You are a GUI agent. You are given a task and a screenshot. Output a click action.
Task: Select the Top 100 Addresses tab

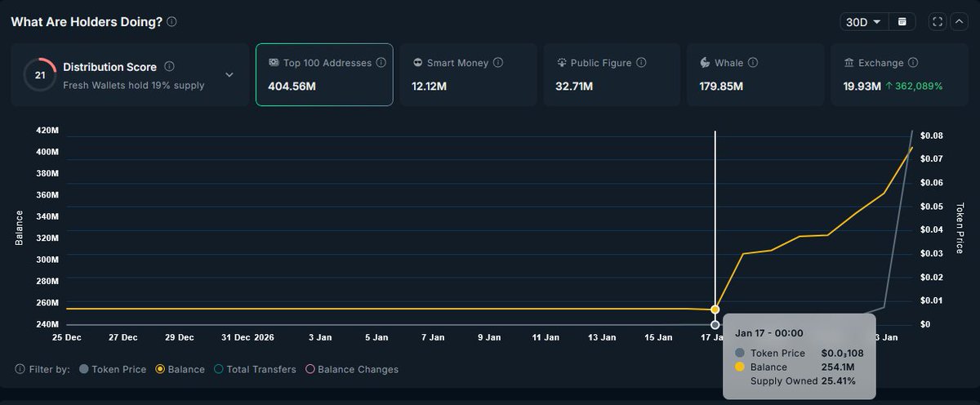point(324,74)
